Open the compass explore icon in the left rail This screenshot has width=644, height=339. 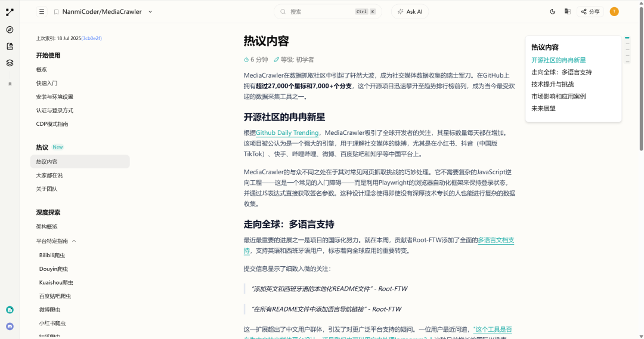[x=10, y=30]
